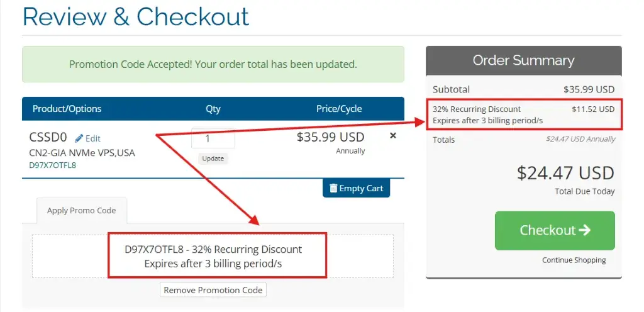Viewport: 644px width, 312px height.
Task: Click the Price/Cycle column header
Action: (x=339, y=109)
